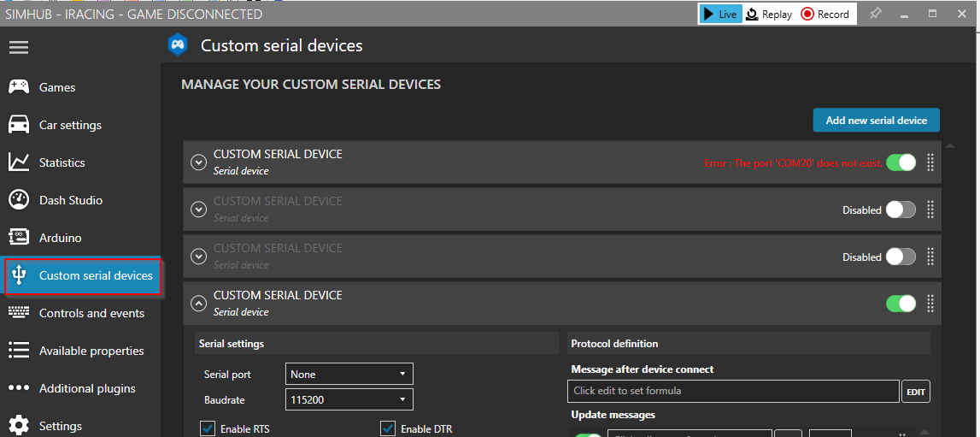980x437 pixels.
Task: Open Additional plugins in the sidebar
Action: coord(87,388)
